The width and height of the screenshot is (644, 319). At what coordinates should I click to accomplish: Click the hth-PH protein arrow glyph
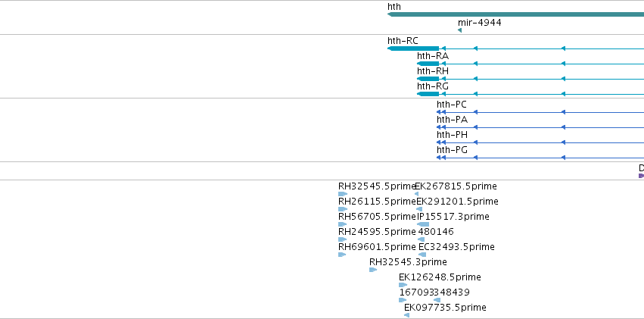pos(439,142)
